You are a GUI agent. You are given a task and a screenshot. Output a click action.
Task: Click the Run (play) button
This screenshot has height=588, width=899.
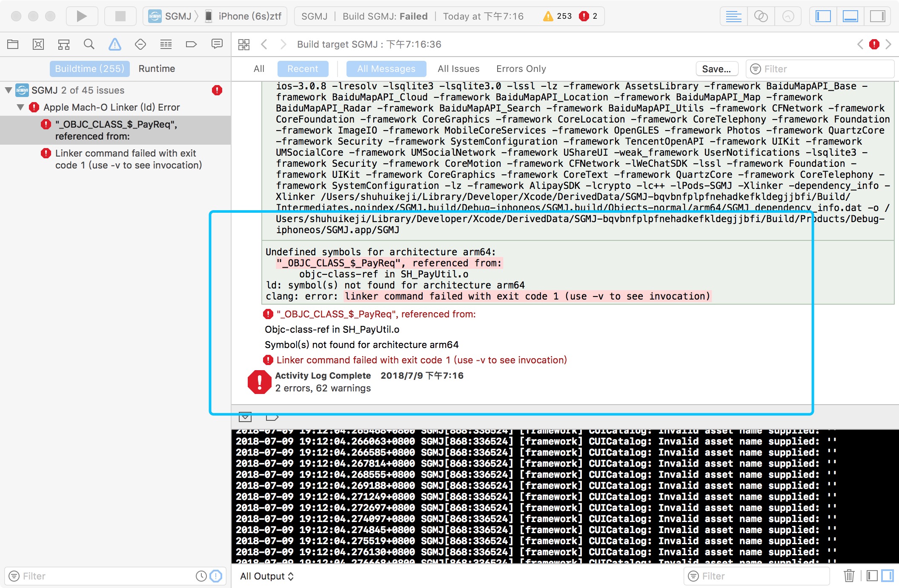pyautogui.click(x=82, y=16)
